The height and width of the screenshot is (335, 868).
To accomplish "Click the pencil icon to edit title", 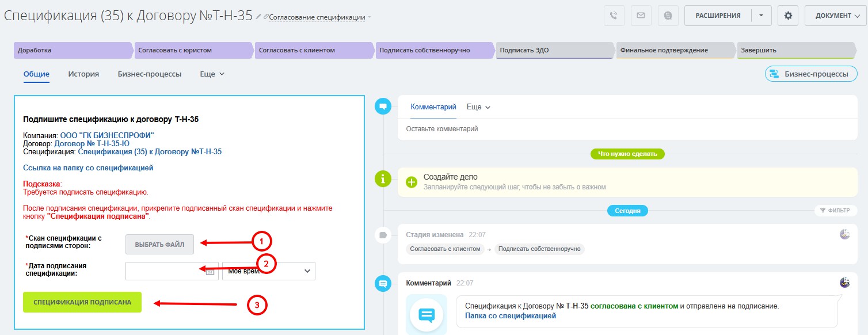I will pos(259,17).
